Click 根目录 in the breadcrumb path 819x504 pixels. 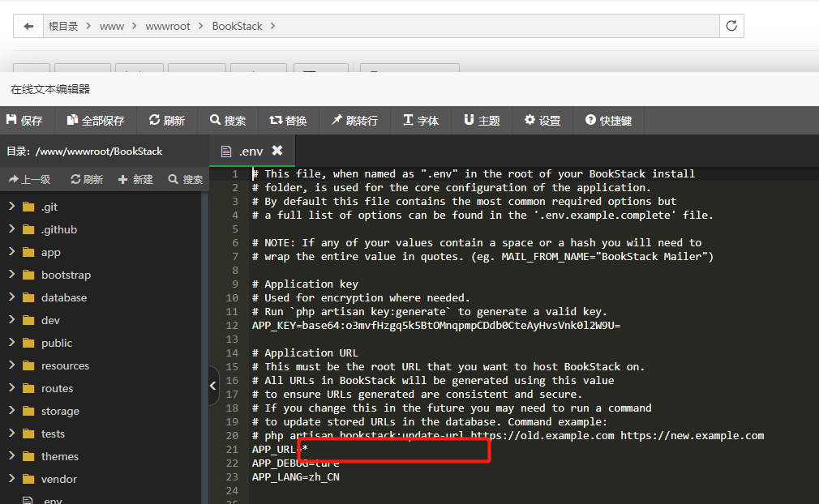coord(63,26)
